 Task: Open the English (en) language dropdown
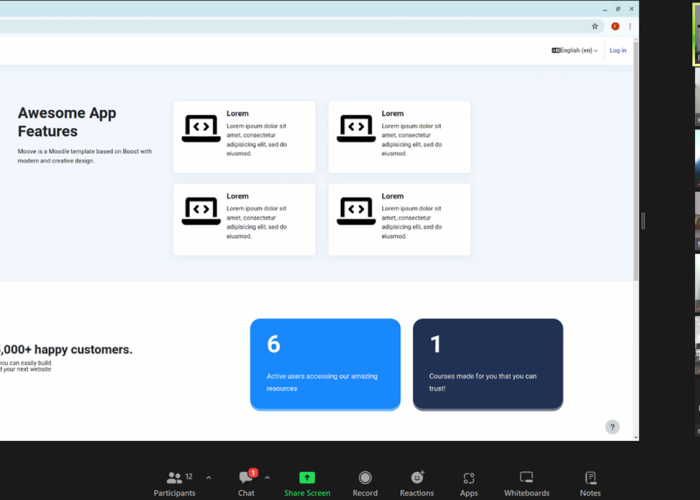coord(575,50)
